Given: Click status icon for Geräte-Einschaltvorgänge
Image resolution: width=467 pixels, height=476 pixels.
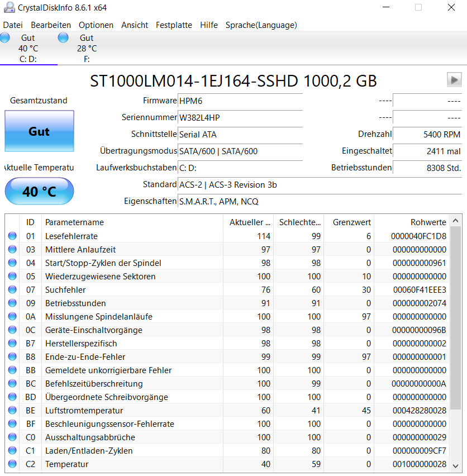Looking at the screenshot, I should (x=12, y=330).
